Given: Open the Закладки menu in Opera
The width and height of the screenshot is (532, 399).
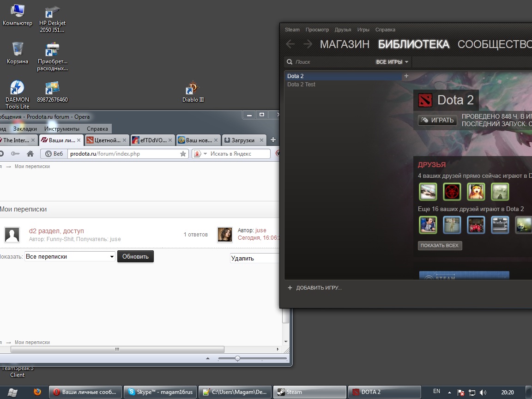Looking at the screenshot, I should tap(25, 128).
